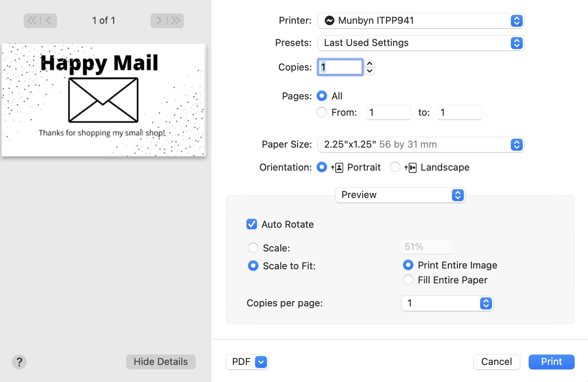Jump to first page double arrow
Screen dimensions: 588x382
32,20
